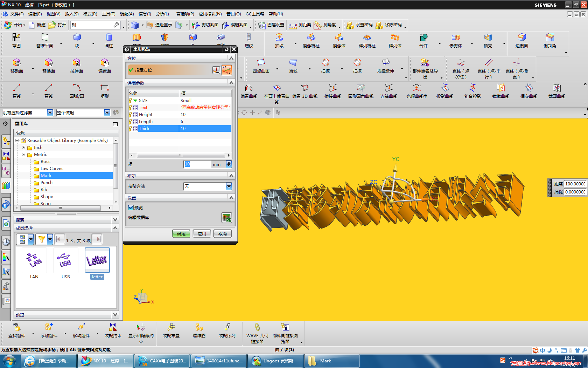Launch the 镜像特征 mirror feature tool
Screen dimensions: 588x368
311,41
